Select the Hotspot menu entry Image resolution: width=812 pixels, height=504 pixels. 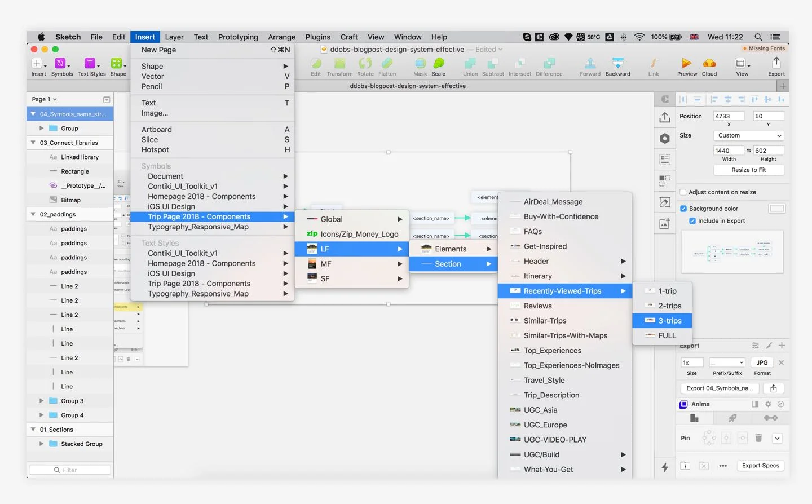coord(213,150)
